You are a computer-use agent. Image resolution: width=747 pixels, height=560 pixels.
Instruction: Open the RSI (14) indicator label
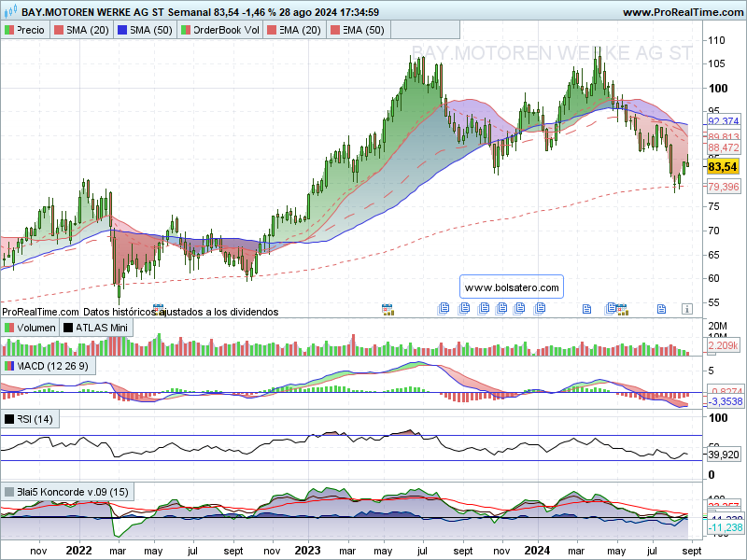[30, 419]
